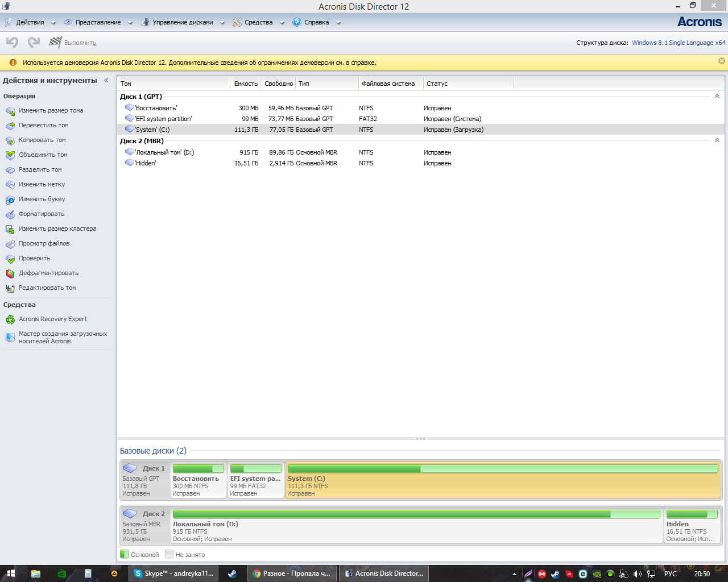Click the Merge volume icon (Объединить том)
This screenshot has width=728, height=582.
coord(10,155)
